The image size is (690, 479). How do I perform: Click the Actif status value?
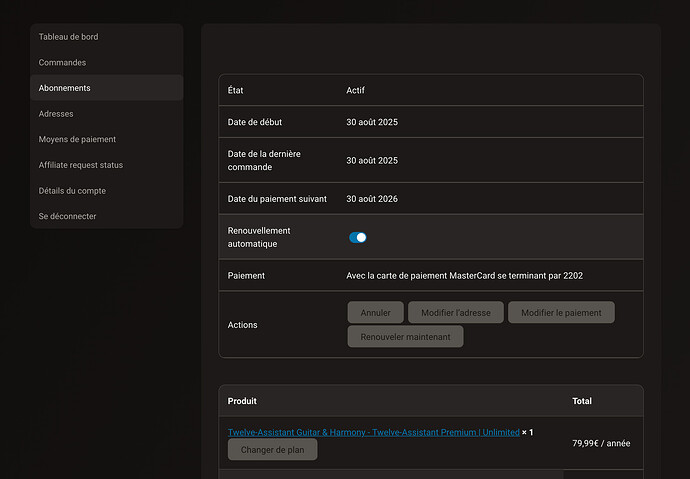355,90
